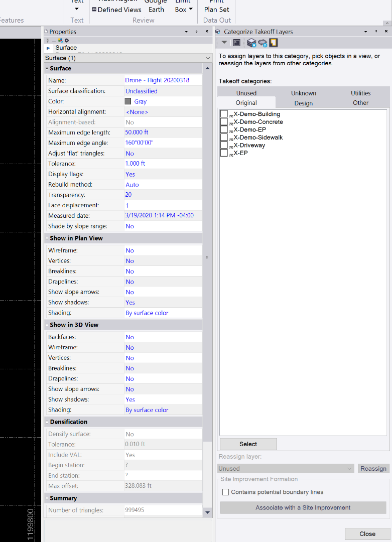Click the colored layers icon in Properties toolbar
This screenshot has width=392, height=542.
coord(60,41)
